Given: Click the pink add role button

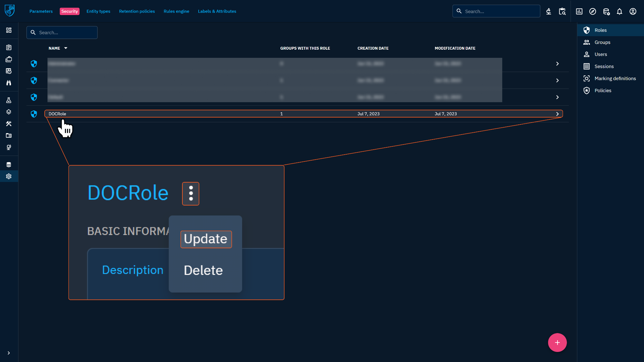Looking at the screenshot, I should pos(557,343).
